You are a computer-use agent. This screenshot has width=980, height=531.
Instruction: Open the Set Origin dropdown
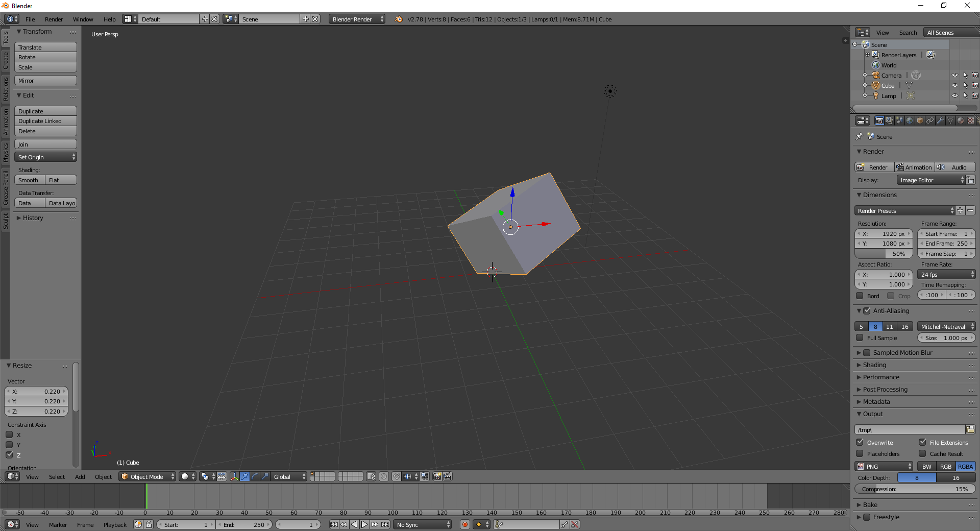point(45,157)
